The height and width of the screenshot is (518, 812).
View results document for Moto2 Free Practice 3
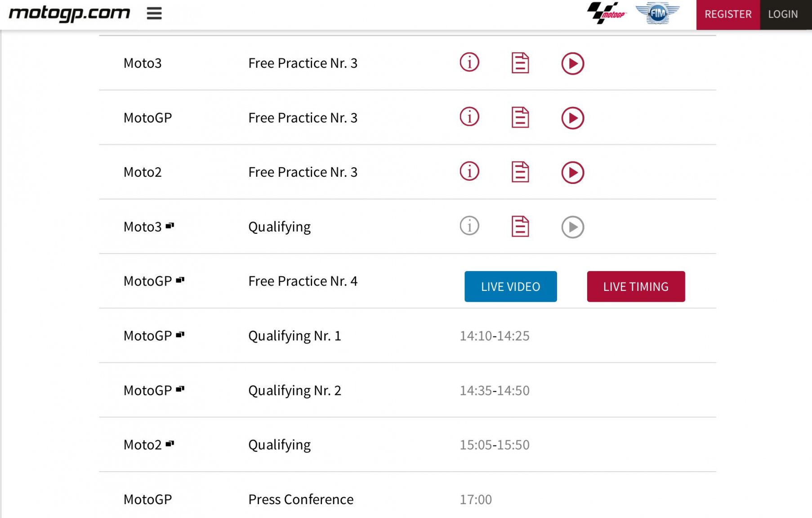coord(520,172)
